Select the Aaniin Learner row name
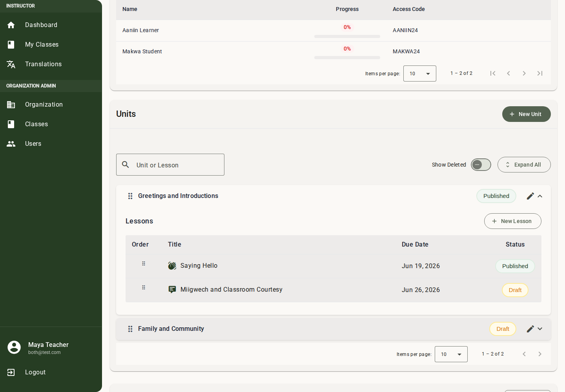This screenshot has width=565, height=392. click(140, 30)
